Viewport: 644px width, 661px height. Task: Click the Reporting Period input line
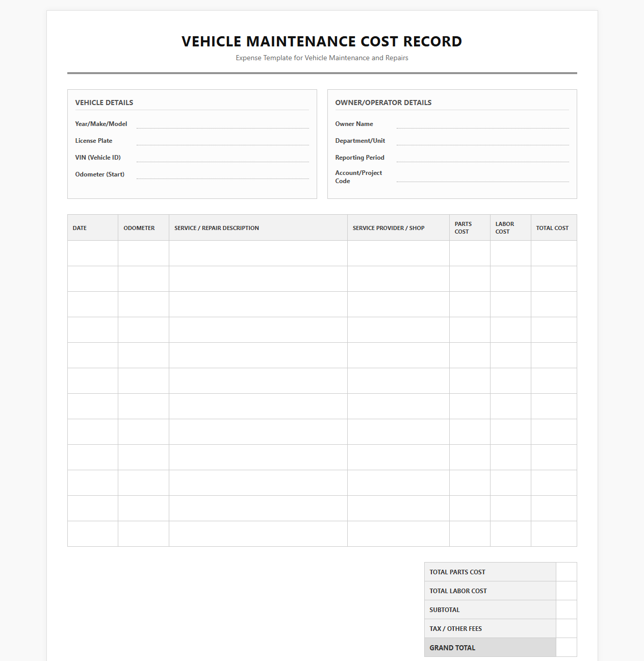(x=483, y=158)
